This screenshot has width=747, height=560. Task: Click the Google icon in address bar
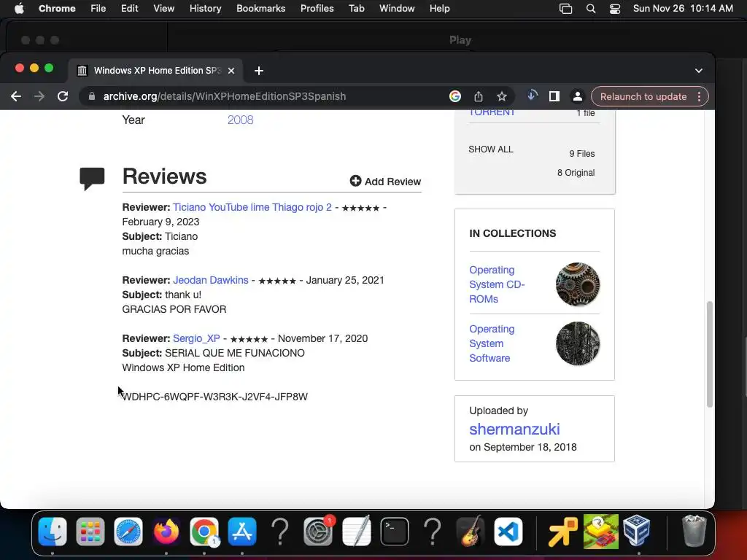tap(455, 96)
